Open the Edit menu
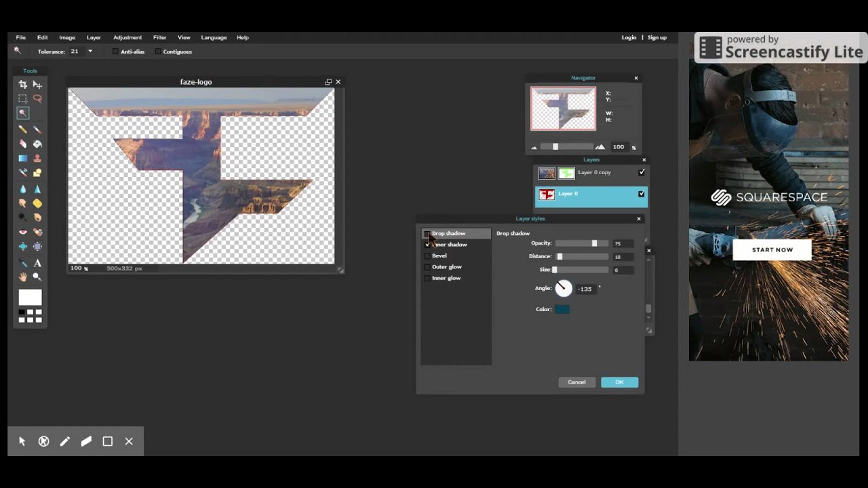 (x=43, y=37)
